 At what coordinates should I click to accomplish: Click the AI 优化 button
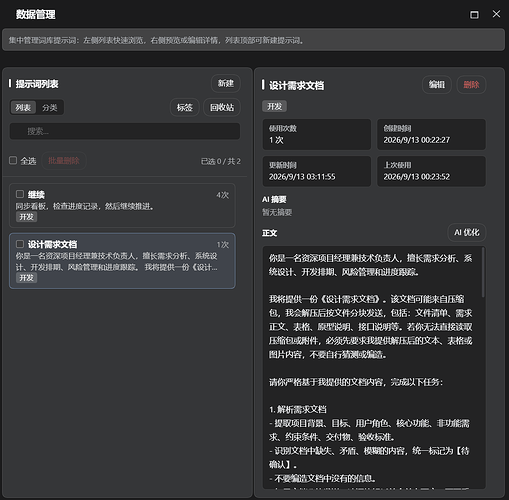pos(466,232)
